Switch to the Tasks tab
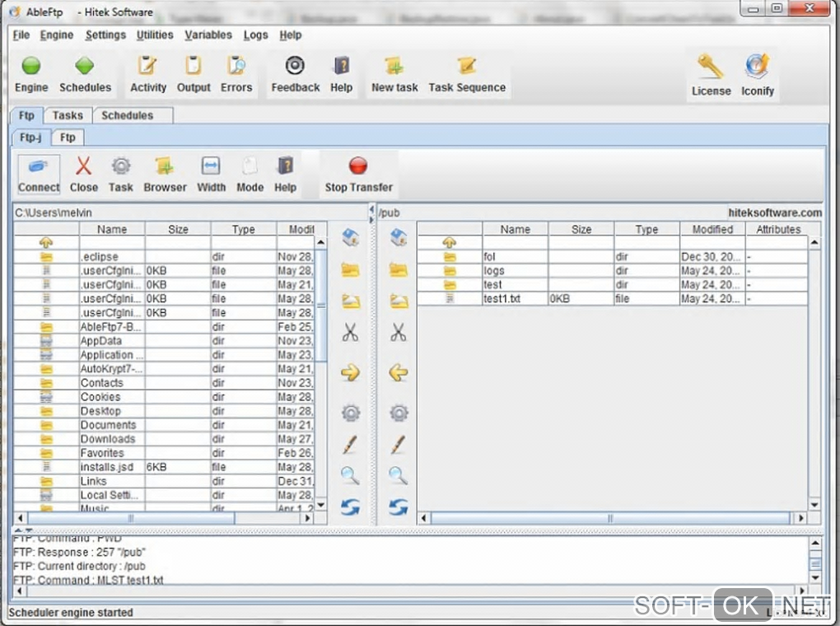The image size is (840, 626). [x=68, y=115]
